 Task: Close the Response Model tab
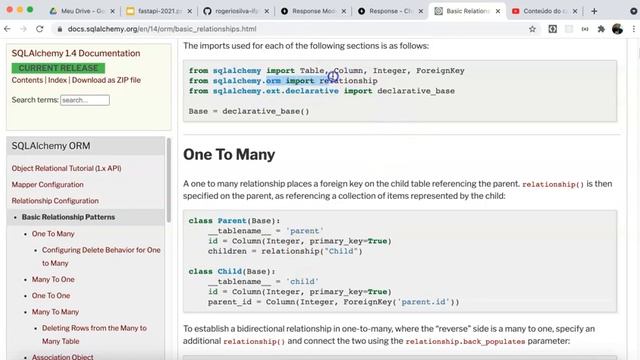[344, 11]
